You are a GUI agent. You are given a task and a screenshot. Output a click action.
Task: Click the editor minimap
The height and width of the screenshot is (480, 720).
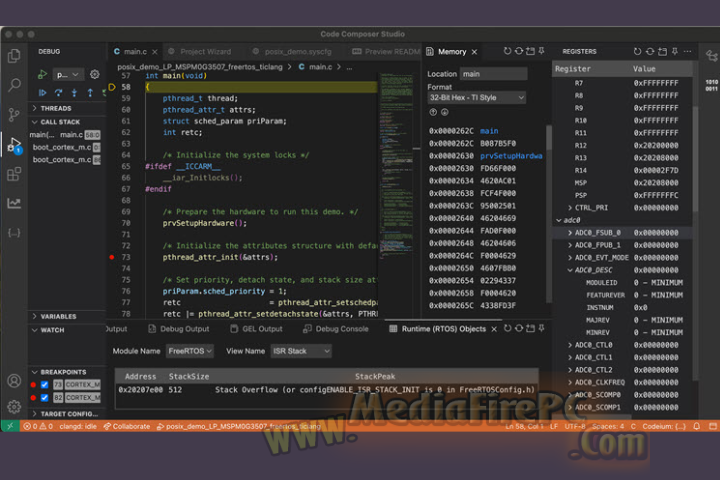pos(396,165)
